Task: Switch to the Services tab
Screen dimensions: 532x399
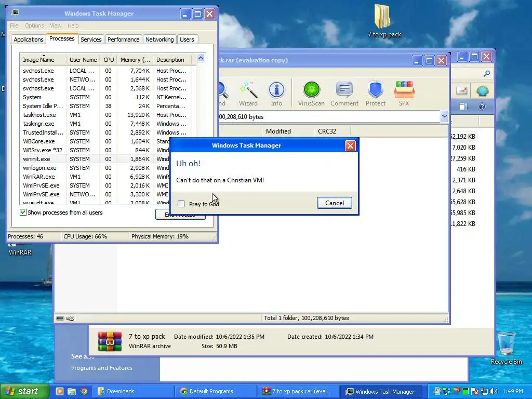Action: [91, 39]
